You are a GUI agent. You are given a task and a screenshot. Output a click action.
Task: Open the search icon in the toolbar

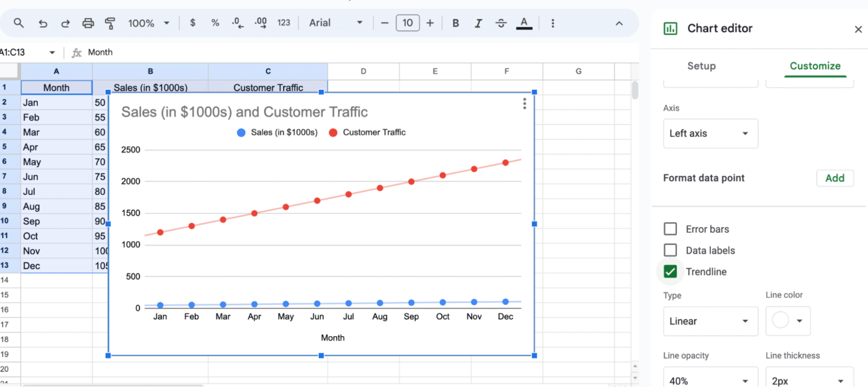18,23
